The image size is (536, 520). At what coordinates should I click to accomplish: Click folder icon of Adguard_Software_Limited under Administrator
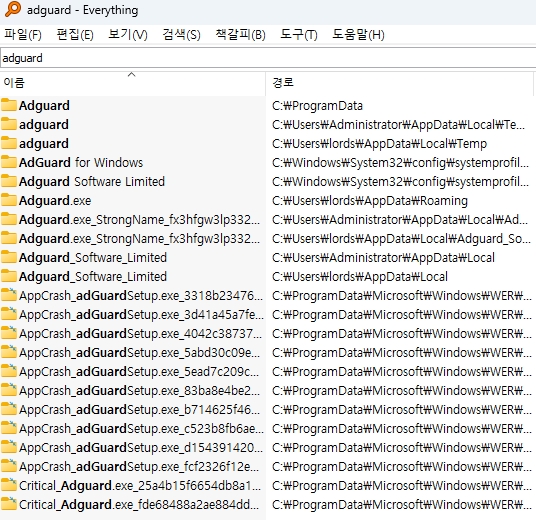tap(9, 257)
